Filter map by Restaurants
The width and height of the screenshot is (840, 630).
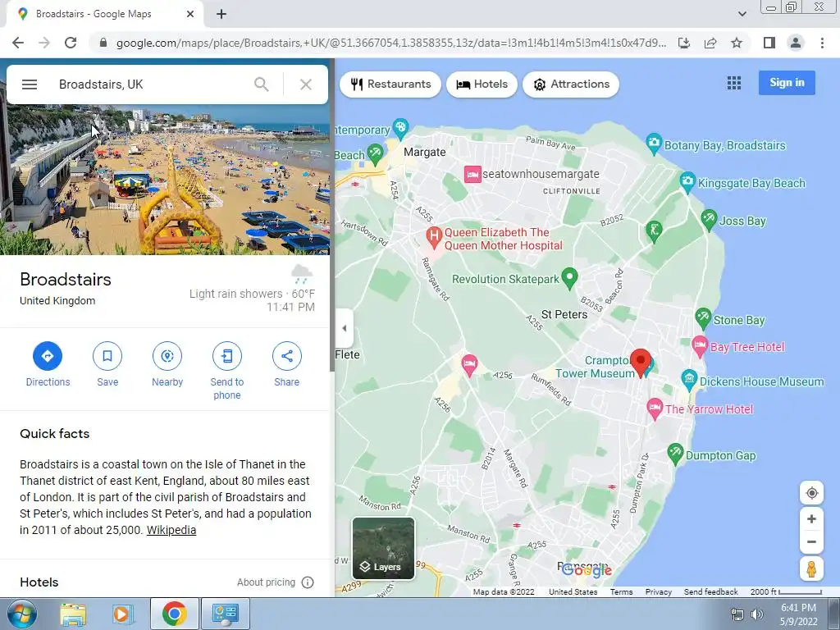click(390, 84)
